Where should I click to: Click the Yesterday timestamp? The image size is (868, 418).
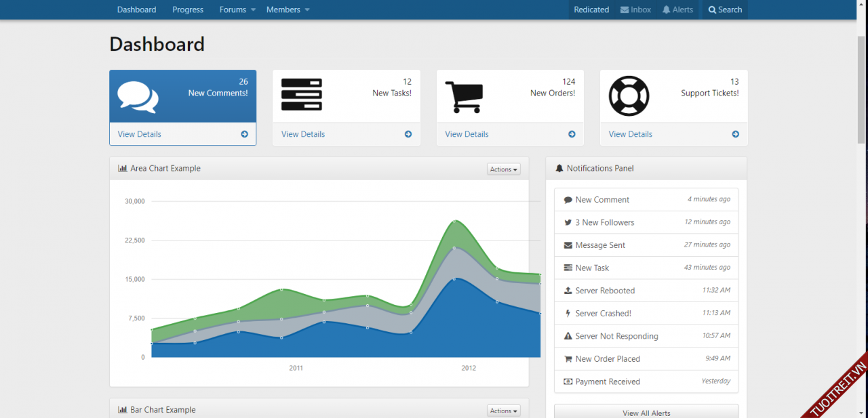(716, 381)
